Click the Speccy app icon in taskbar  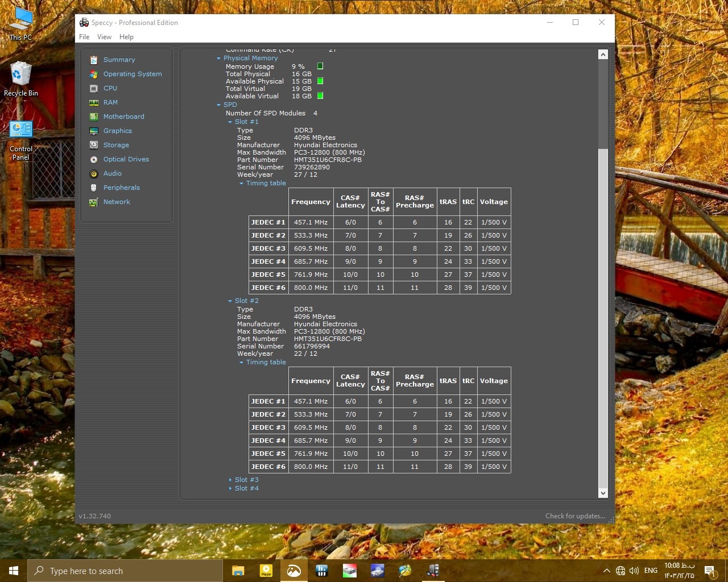433,571
